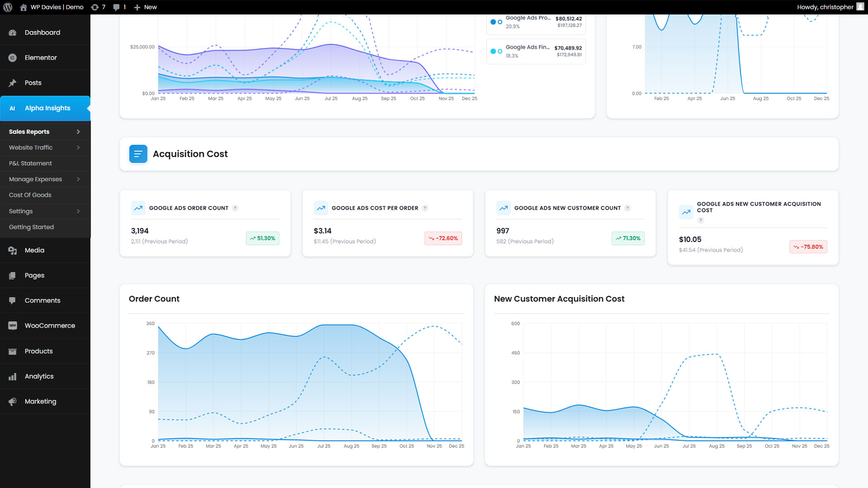
Task: Open the P&L Statement menu item
Action: pos(30,164)
